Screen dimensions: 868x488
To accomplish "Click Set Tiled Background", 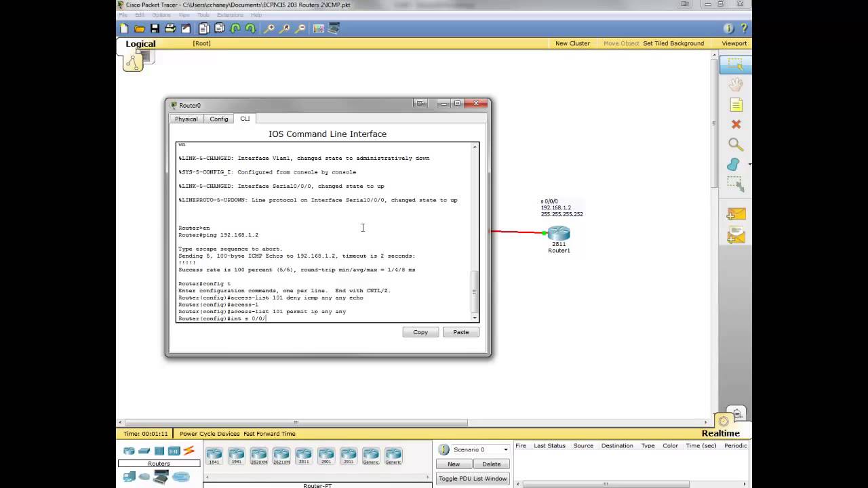I will point(673,43).
